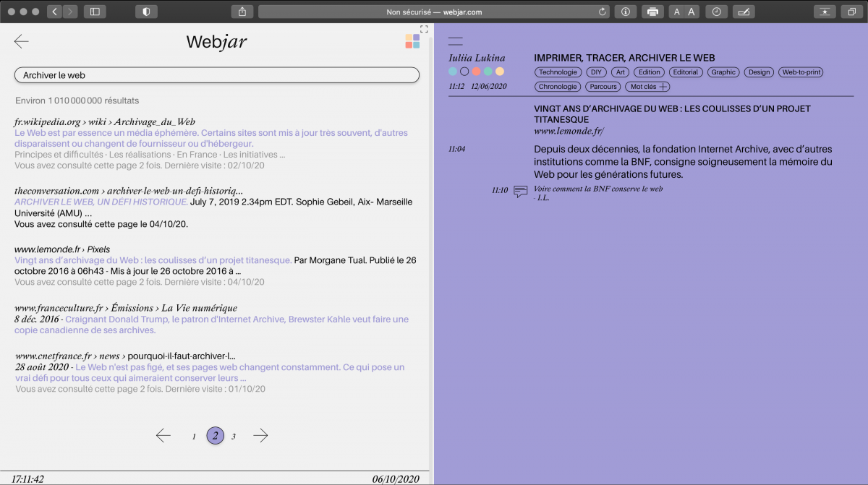Select results page 3
868x485 pixels.
[x=234, y=437]
